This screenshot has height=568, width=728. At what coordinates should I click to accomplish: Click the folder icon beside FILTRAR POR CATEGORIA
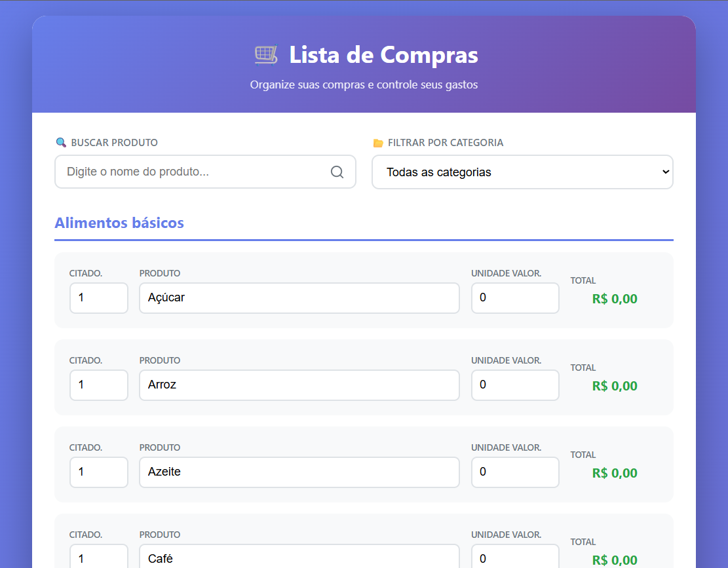pos(377,142)
